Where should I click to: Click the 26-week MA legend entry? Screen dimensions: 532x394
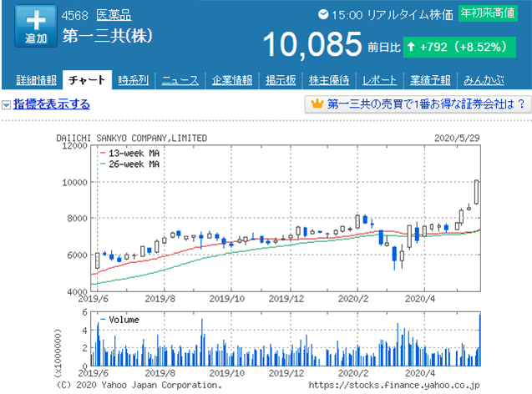(x=130, y=164)
